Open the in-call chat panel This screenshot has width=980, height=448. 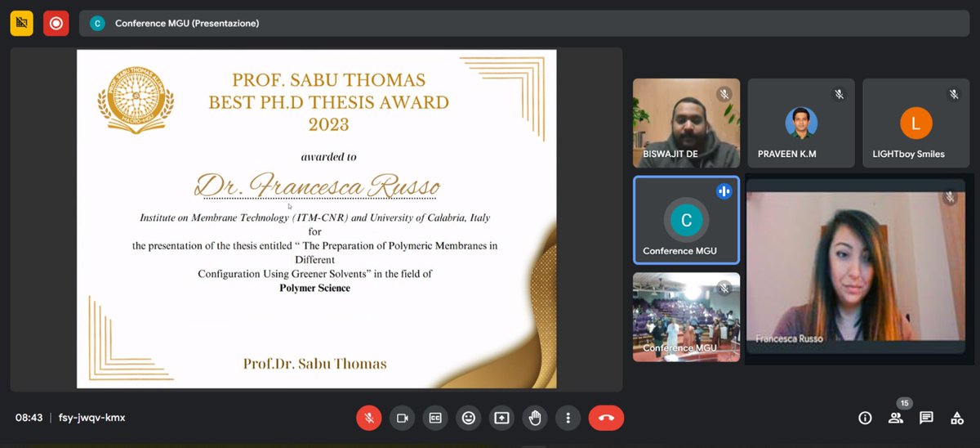(x=926, y=418)
